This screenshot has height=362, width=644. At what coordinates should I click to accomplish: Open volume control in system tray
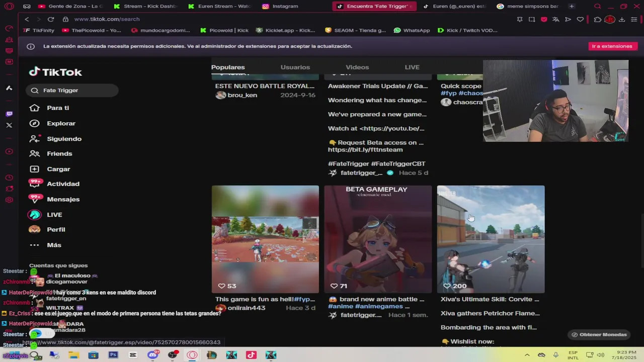[601, 355]
